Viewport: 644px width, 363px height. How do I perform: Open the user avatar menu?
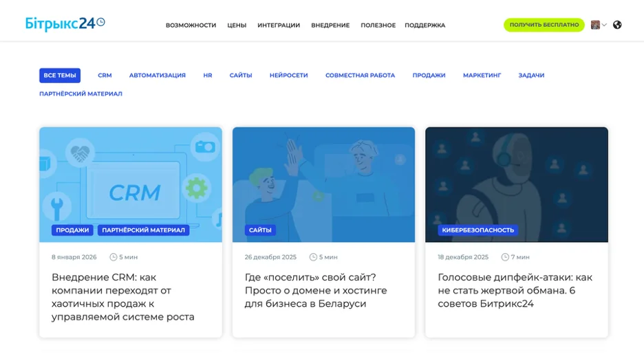pos(599,25)
